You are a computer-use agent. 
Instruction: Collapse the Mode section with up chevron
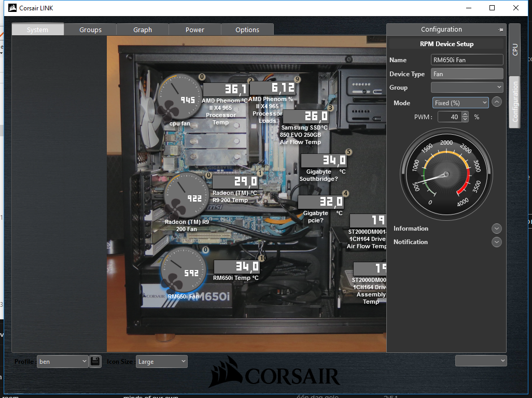pos(497,102)
